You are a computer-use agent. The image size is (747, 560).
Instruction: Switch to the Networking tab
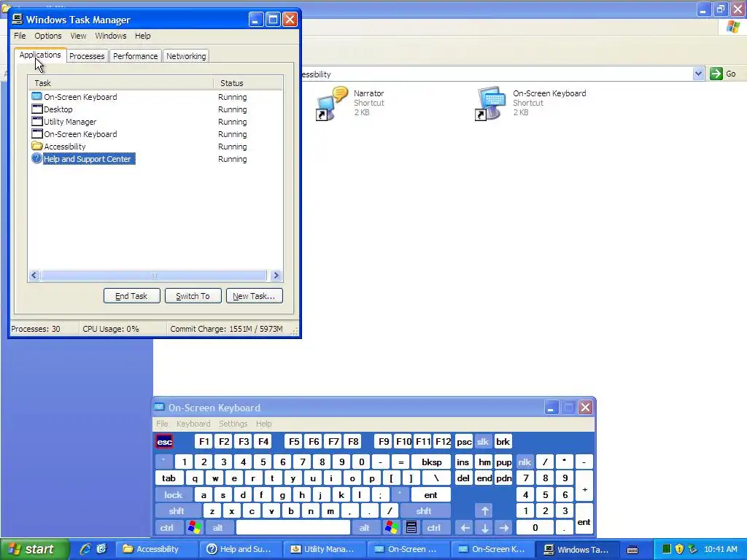tap(186, 56)
